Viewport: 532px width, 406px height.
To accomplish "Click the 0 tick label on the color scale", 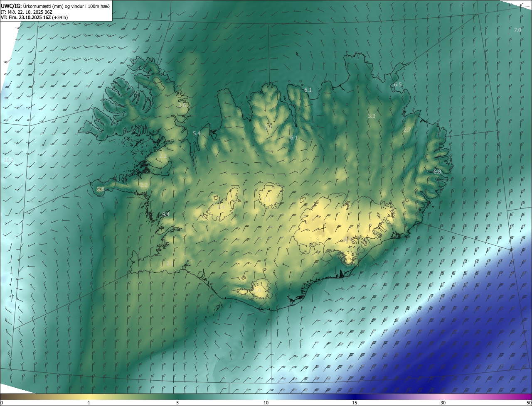I will (x=2, y=403).
